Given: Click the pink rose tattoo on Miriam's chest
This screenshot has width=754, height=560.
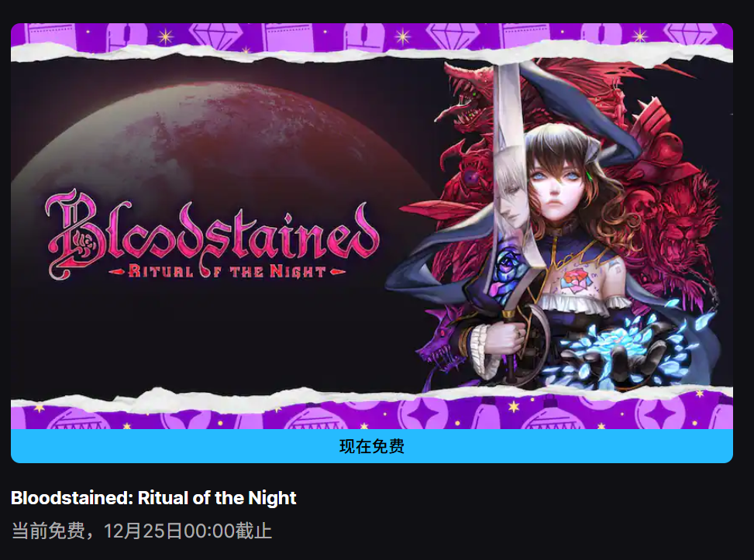Looking at the screenshot, I should 576,280.
